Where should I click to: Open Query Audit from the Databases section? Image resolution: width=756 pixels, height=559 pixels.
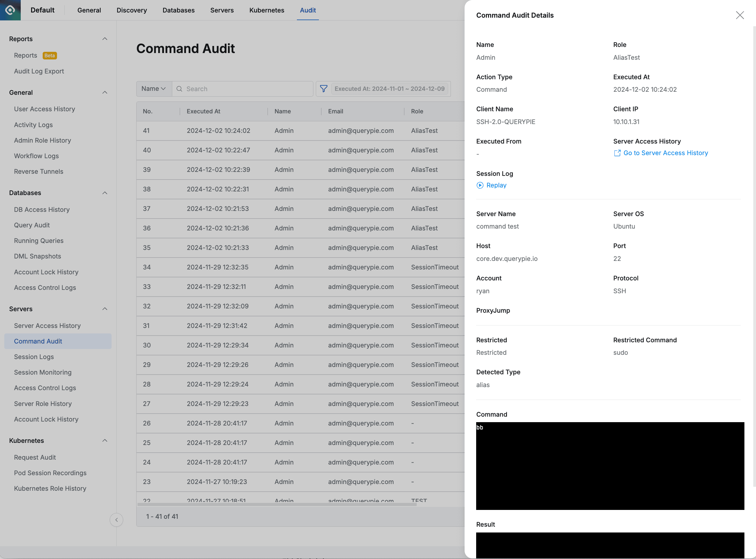coord(32,225)
